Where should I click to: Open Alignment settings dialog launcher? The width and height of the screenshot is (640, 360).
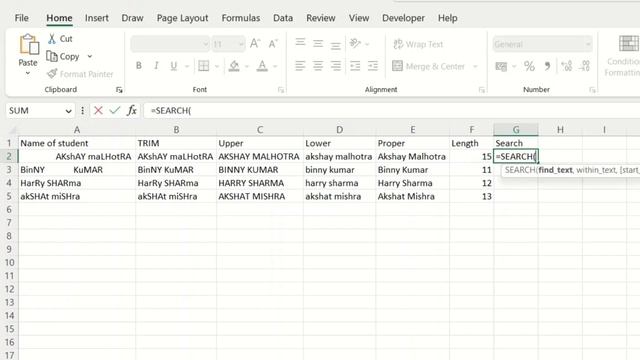point(482,90)
